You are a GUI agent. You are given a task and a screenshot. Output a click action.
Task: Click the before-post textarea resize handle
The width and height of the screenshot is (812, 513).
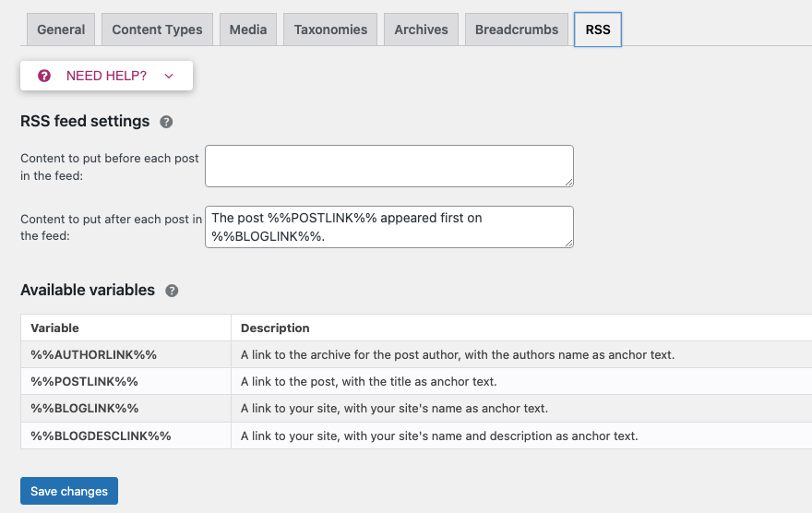click(x=568, y=182)
